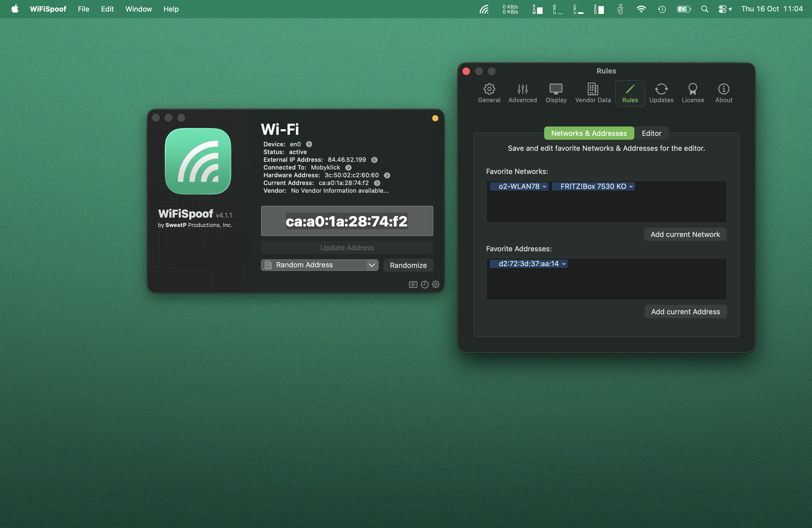Open the General preferences pane

(x=489, y=93)
